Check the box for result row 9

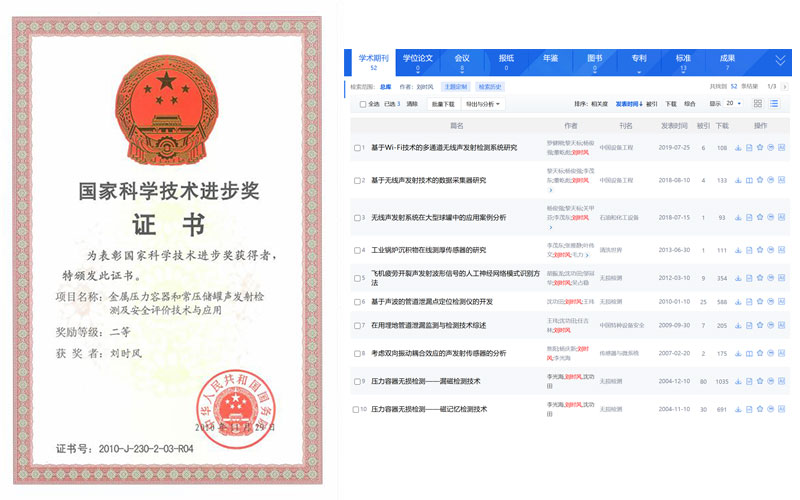click(357, 381)
